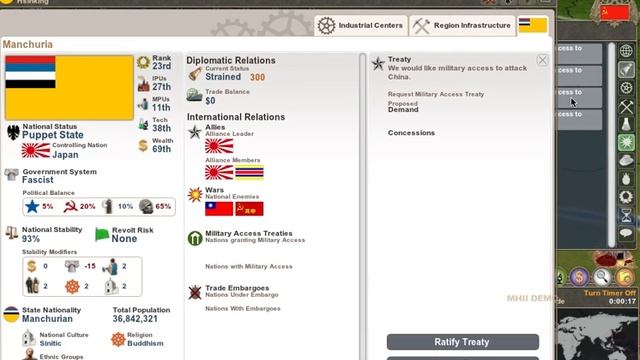
Task: Click the Revolt Risk green flag icon
Action: click(x=102, y=234)
